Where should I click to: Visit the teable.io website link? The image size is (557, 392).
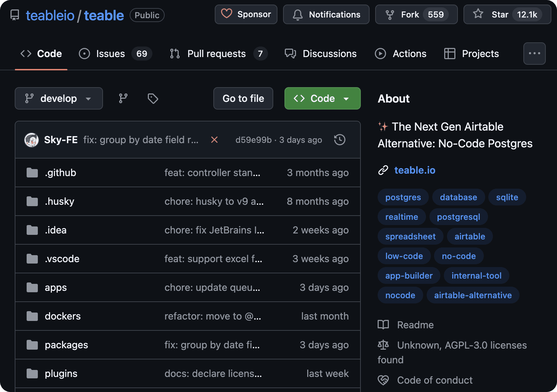415,170
